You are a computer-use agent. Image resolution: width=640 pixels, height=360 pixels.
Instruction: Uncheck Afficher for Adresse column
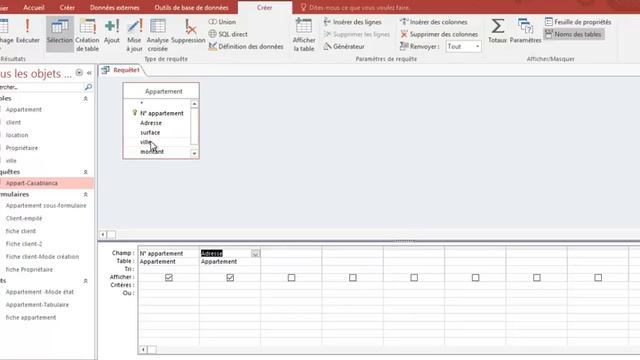230,278
